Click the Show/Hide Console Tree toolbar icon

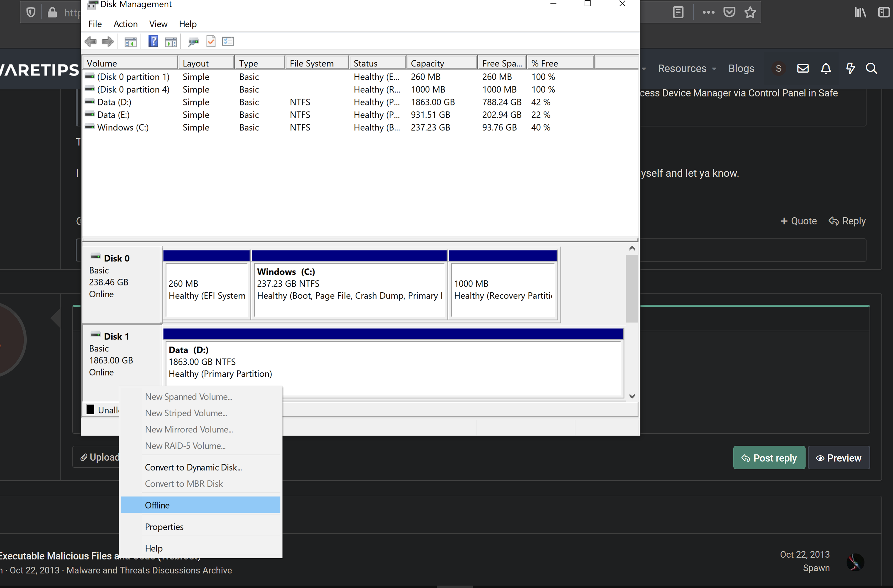pyautogui.click(x=130, y=42)
